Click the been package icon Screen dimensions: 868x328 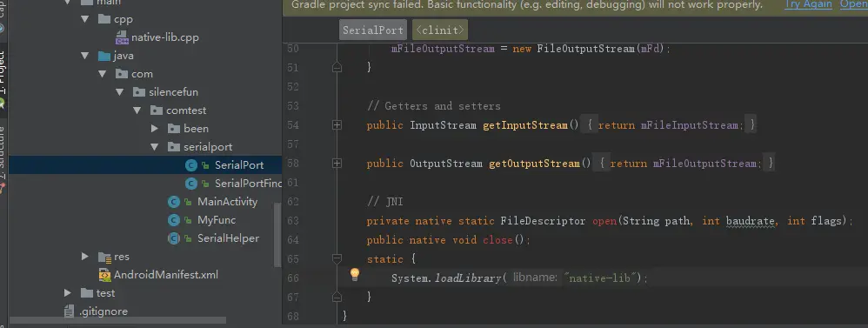click(x=174, y=129)
